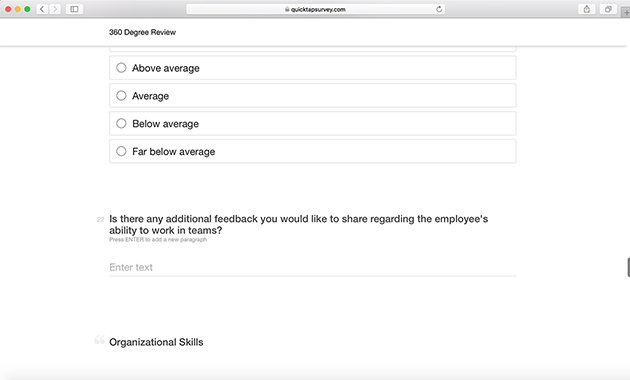Click the forward navigation arrow
Screen dimensions: 630x380
point(55,9)
